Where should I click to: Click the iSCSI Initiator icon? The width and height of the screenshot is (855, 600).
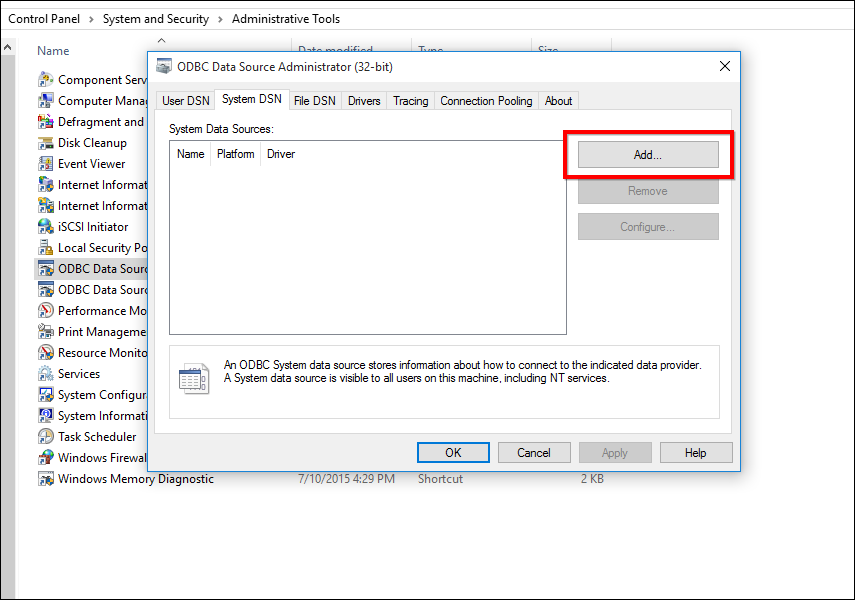[x=46, y=227]
